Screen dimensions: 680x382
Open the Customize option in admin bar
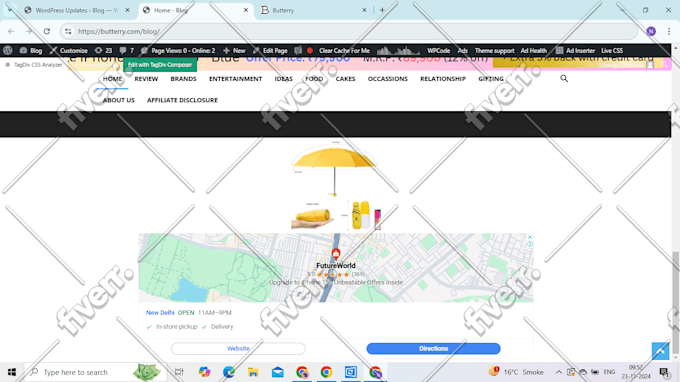(x=69, y=50)
